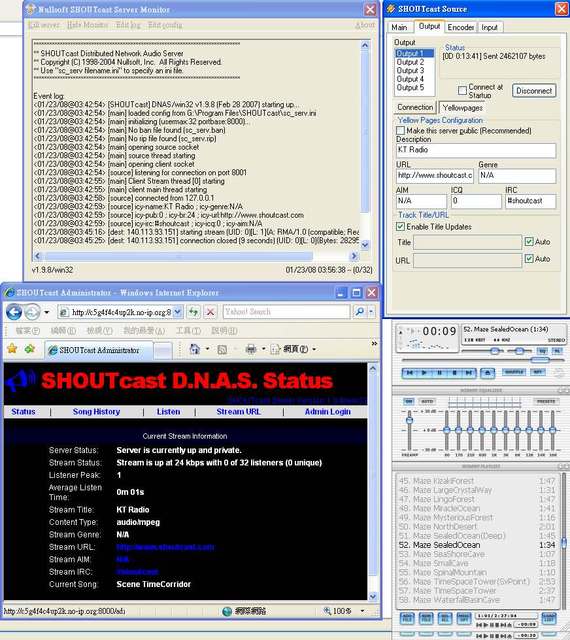Click the Winamp previous track button
This screenshot has height=640, width=570.
coord(410,373)
